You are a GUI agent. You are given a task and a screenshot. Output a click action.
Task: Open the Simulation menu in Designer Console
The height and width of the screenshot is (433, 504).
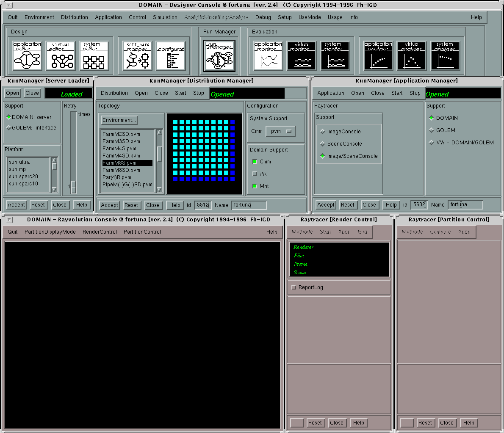pos(165,17)
